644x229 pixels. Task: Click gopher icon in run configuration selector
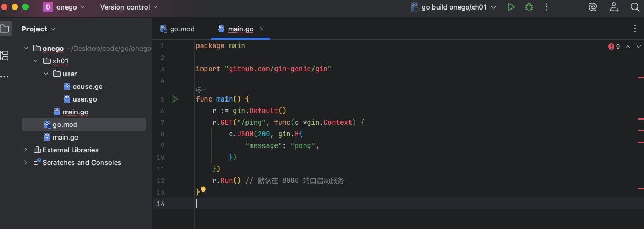[x=415, y=7]
